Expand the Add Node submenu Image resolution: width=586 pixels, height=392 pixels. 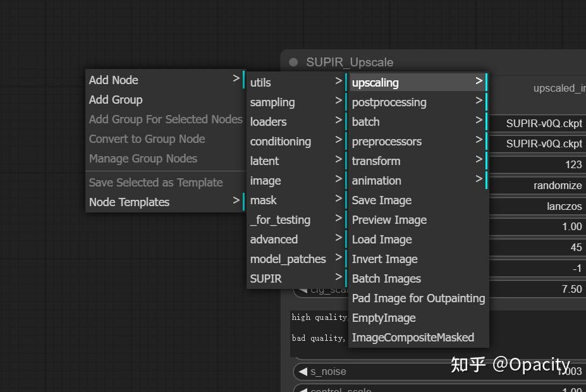[x=164, y=80]
